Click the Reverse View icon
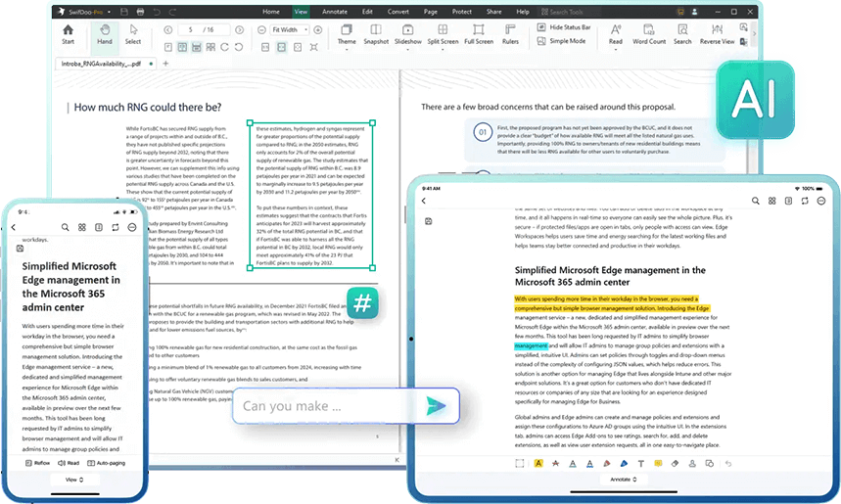 pyautogui.click(x=717, y=34)
